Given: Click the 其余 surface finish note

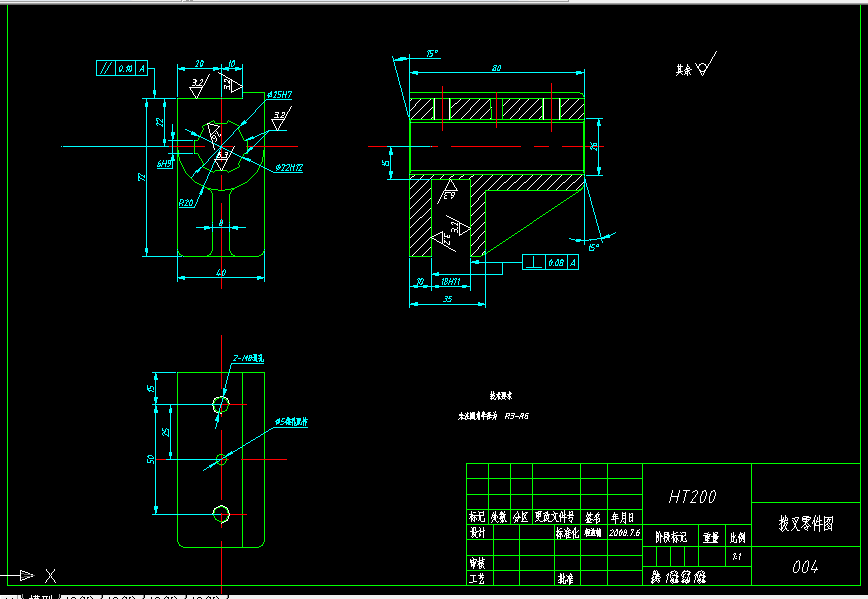Looking at the screenshot, I should (684, 70).
